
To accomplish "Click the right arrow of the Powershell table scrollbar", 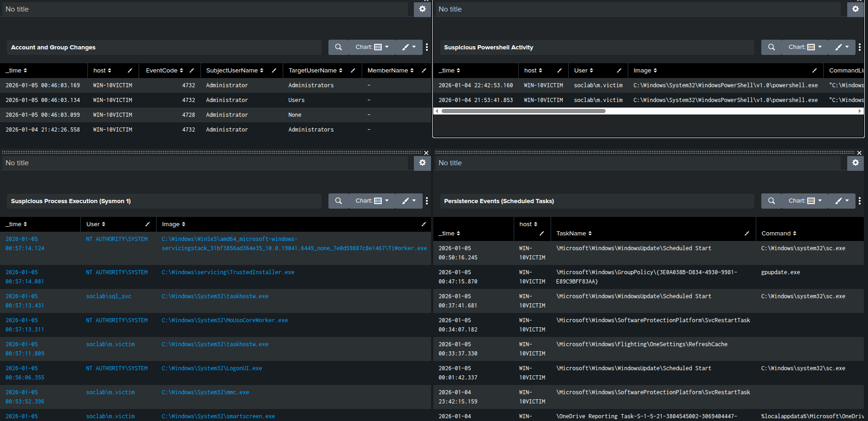I will click(x=860, y=111).
